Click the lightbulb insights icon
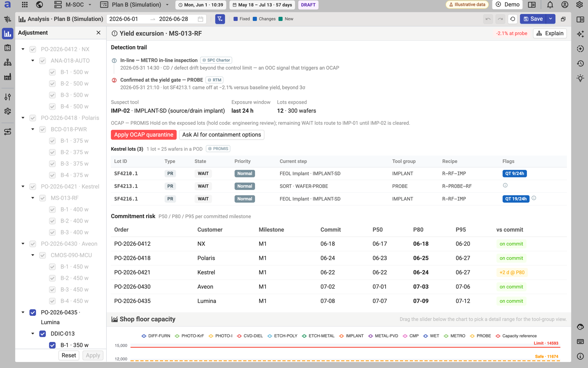This screenshot has width=588, height=368. coord(580,78)
